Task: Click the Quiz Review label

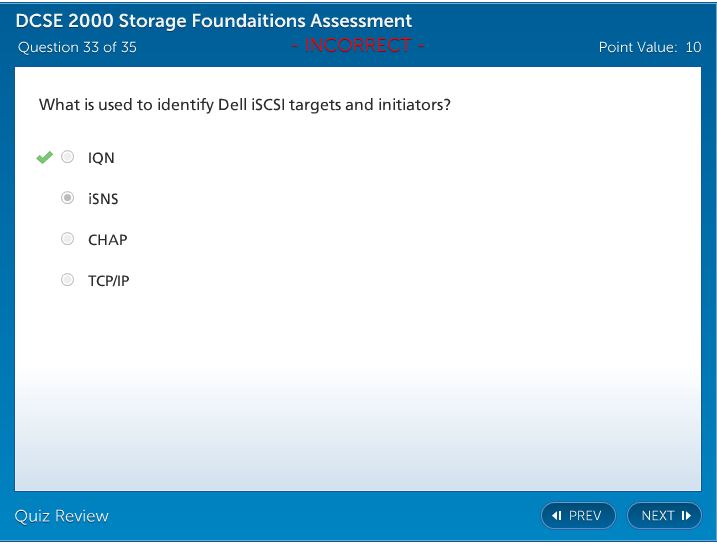Action: coord(62,516)
